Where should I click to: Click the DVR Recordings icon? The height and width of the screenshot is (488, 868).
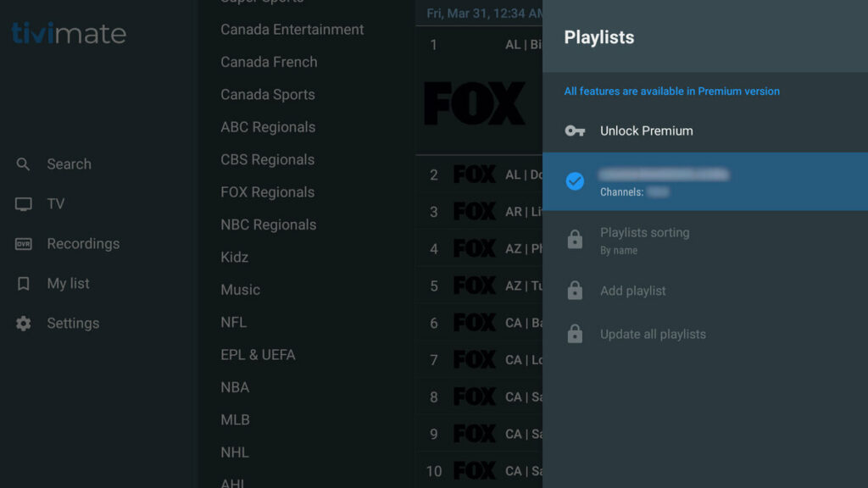tap(23, 244)
